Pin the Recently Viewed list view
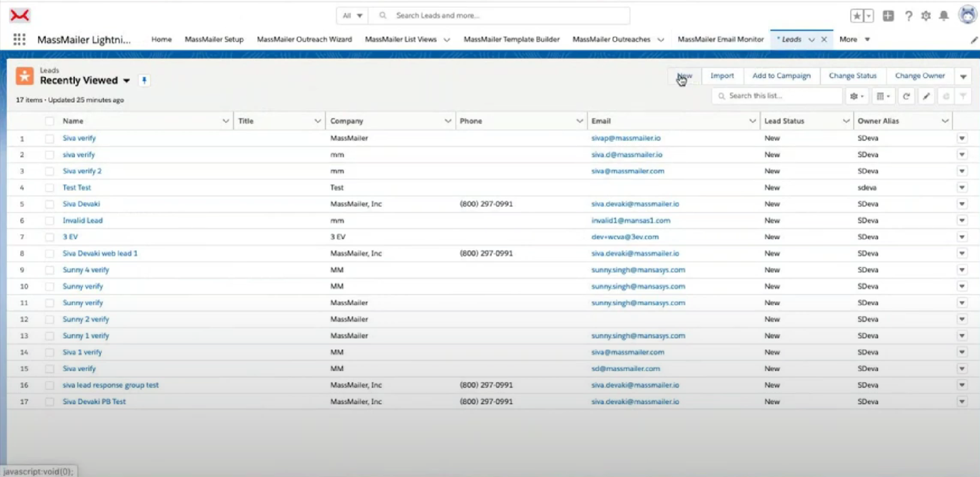 click(x=144, y=81)
